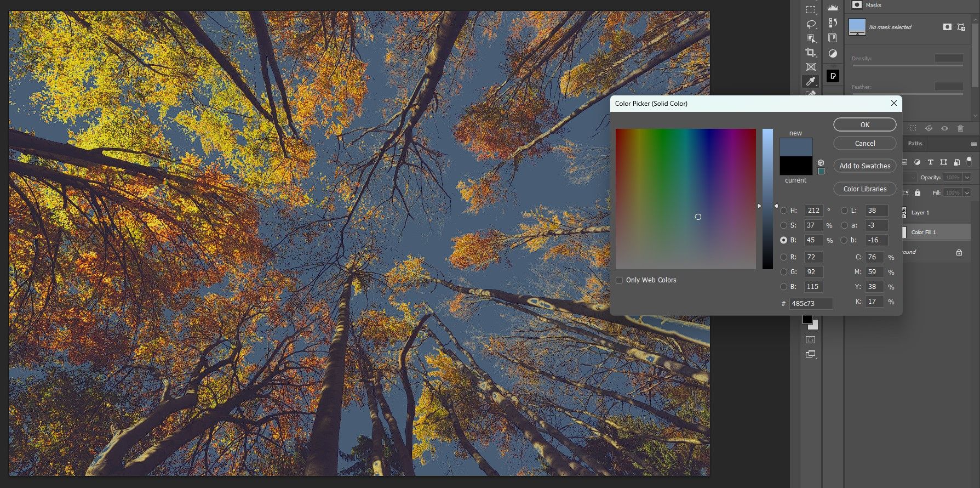Viewport: 980px width, 488px height.
Task: Open the Layers panel flyout menu
Action: click(x=973, y=144)
